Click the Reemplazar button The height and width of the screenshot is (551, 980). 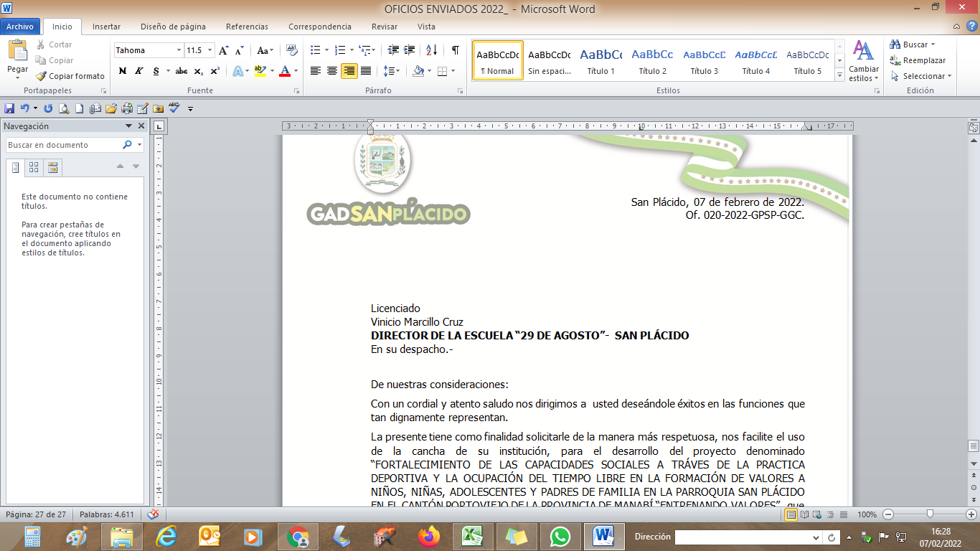(918, 60)
